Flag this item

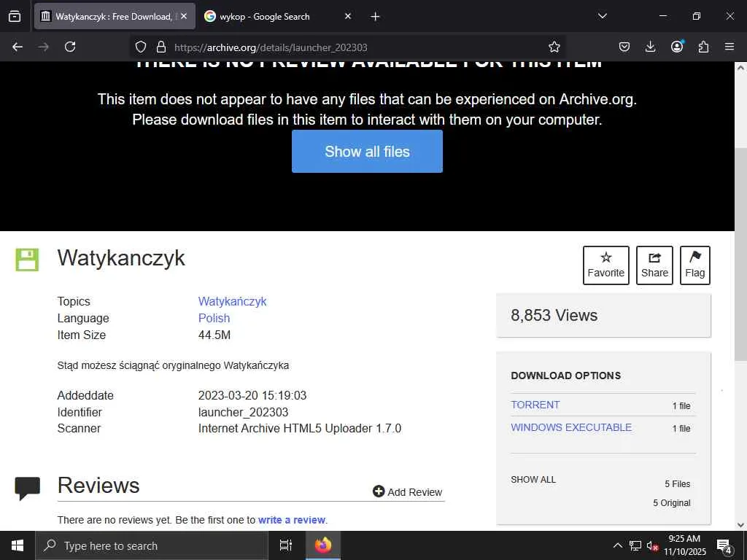[695, 265]
